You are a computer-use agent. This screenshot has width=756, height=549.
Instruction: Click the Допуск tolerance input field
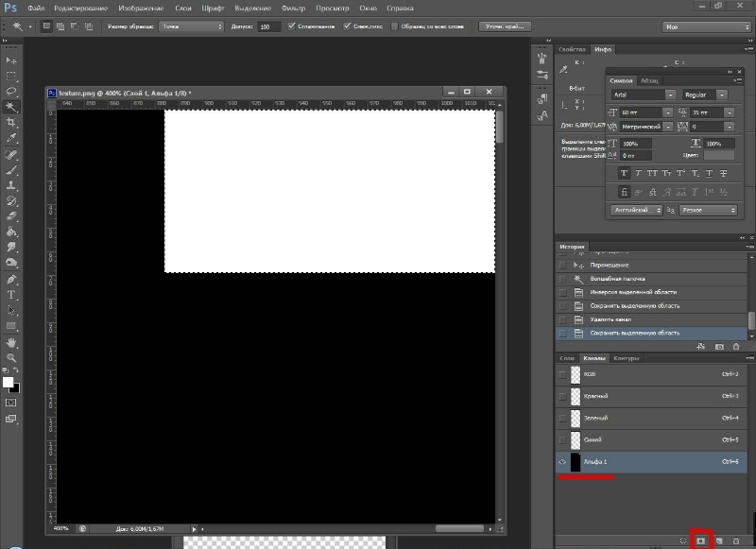click(269, 26)
